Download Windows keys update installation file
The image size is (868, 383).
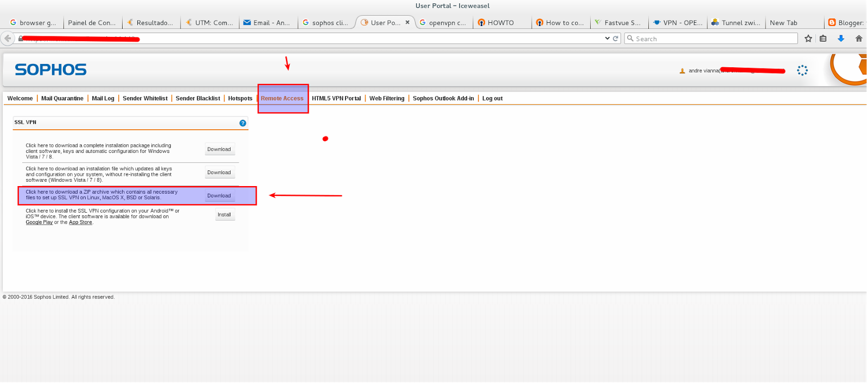point(219,173)
